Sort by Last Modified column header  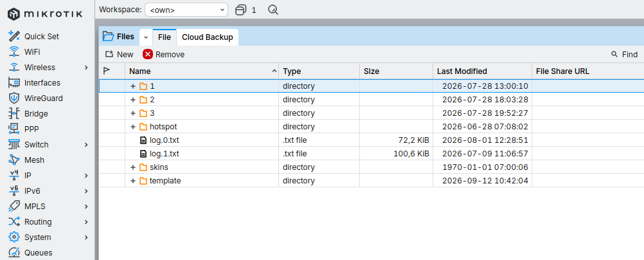coord(482,71)
